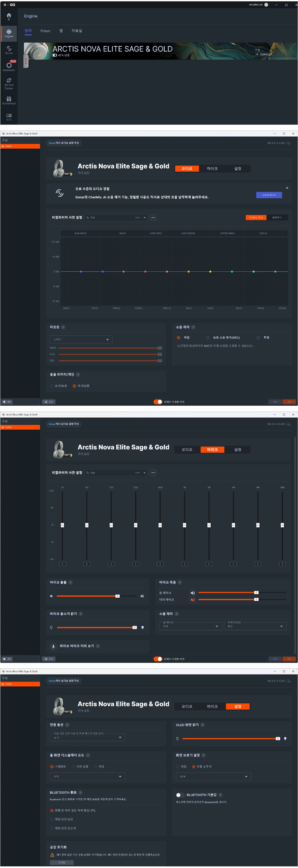
Task: Select the active noise cancellation (ANC) radio option
Action: click(208, 337)
